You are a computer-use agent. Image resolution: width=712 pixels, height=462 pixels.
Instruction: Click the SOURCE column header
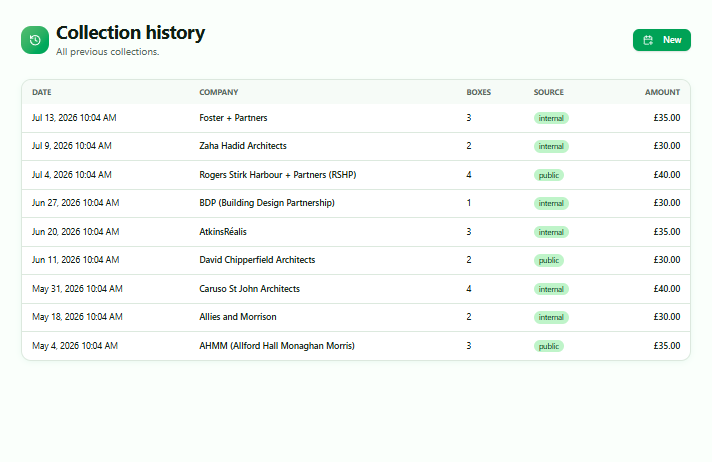[549, 92]
